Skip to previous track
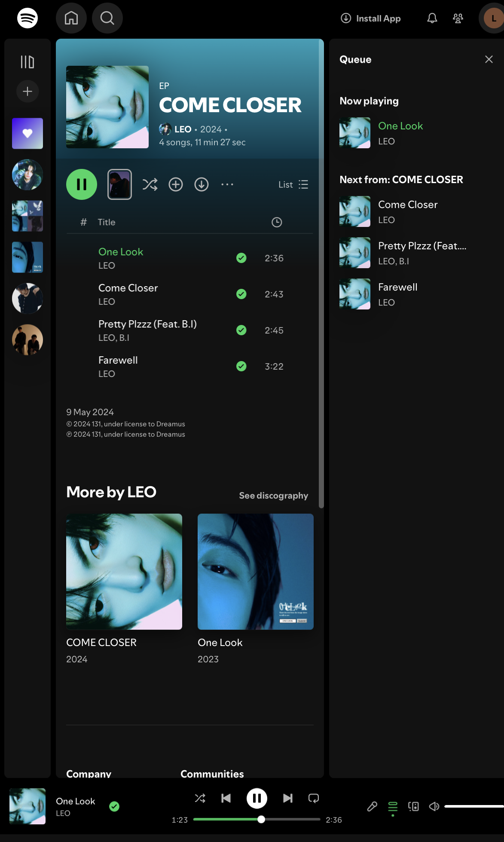Image resolution: width=504 pixels, height=842 pixels. [226, 798]
